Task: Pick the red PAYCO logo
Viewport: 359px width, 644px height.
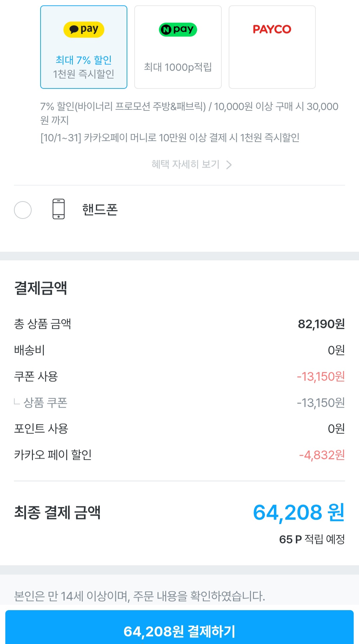Action: tap(272, 29)
